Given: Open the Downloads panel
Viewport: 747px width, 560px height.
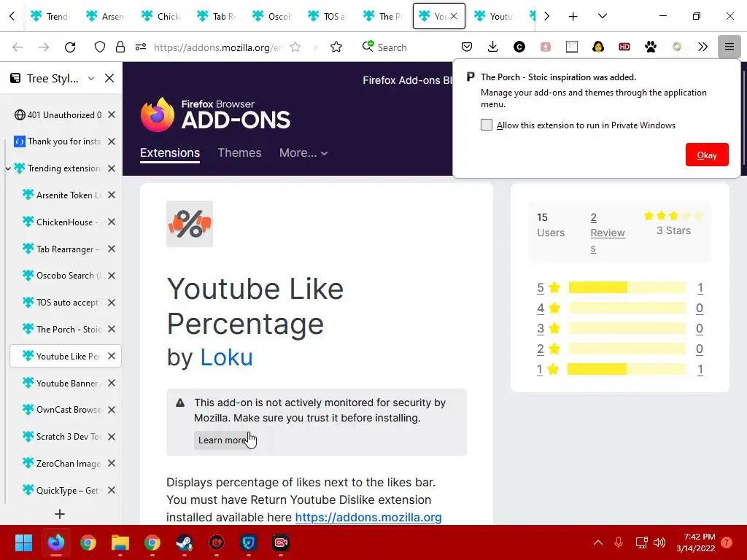Looking at the screenshot, I should pos(493,47).
